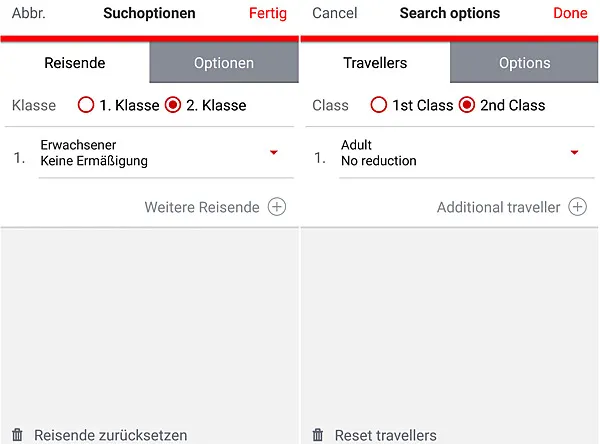Switch to the Optionen tab
The image size is (600, 444).
[224, 63]
